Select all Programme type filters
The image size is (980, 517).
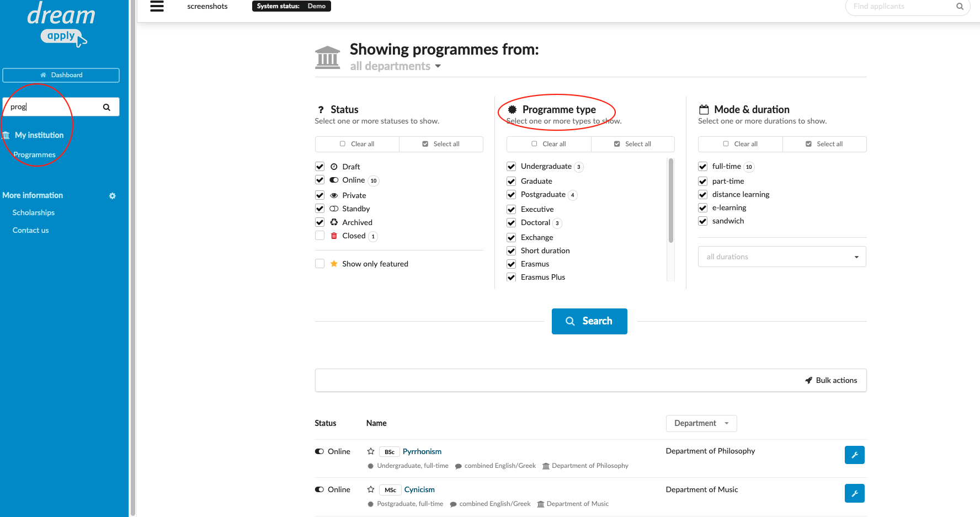(x=632, y=144)
